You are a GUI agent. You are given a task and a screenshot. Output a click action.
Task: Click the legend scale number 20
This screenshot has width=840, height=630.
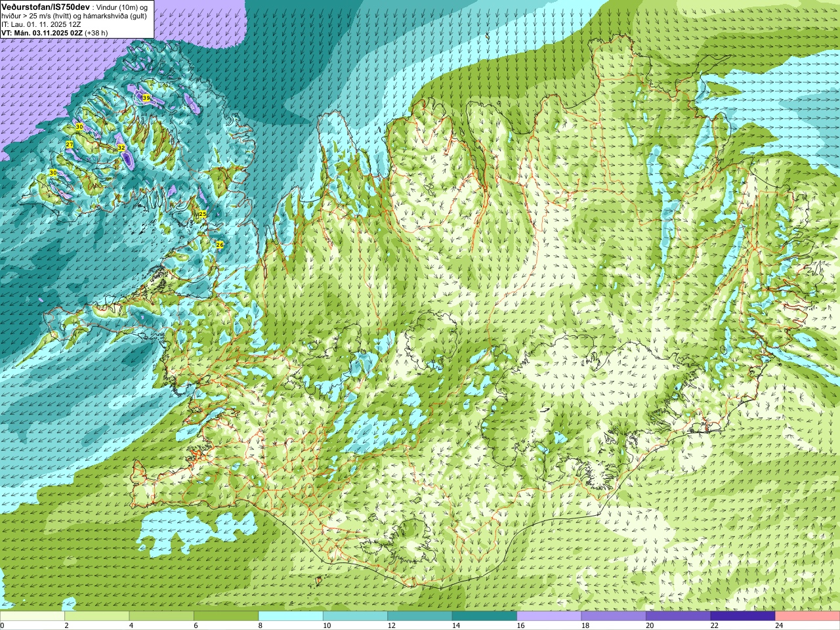650,625
